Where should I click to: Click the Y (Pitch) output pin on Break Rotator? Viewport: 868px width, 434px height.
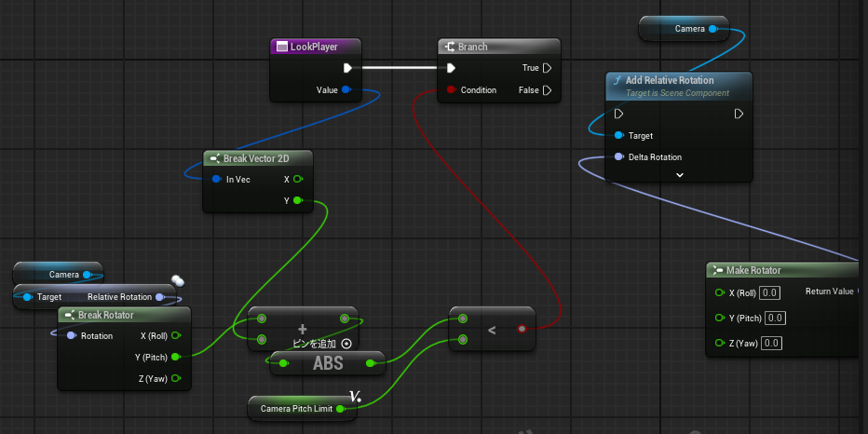point(175,357)
